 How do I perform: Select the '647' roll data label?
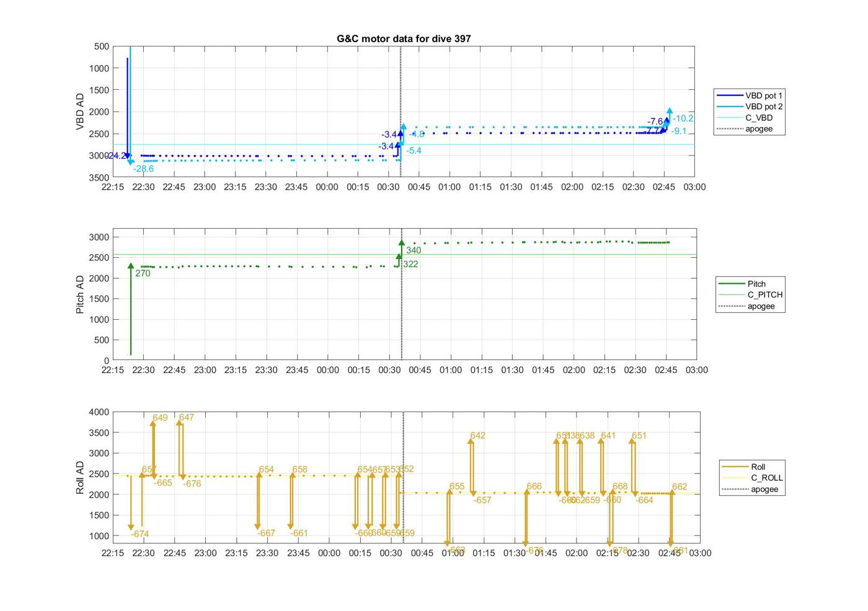coord(187,417)
